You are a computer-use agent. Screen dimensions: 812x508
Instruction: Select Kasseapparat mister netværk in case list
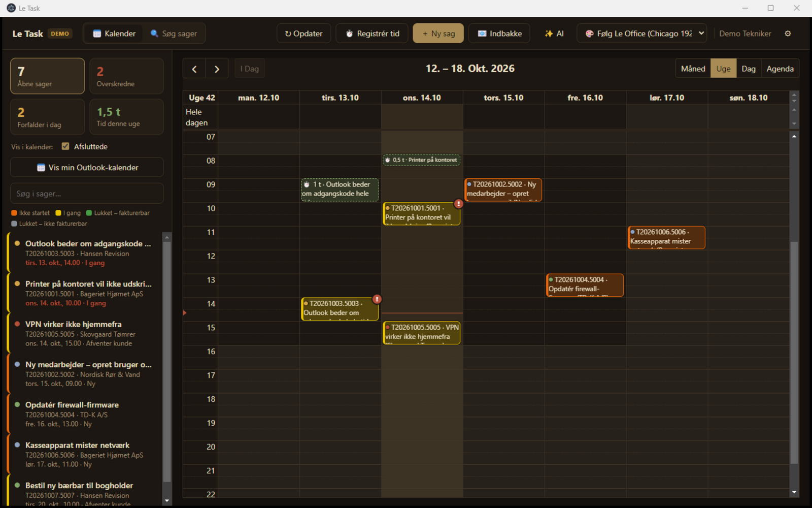[85, 454]
